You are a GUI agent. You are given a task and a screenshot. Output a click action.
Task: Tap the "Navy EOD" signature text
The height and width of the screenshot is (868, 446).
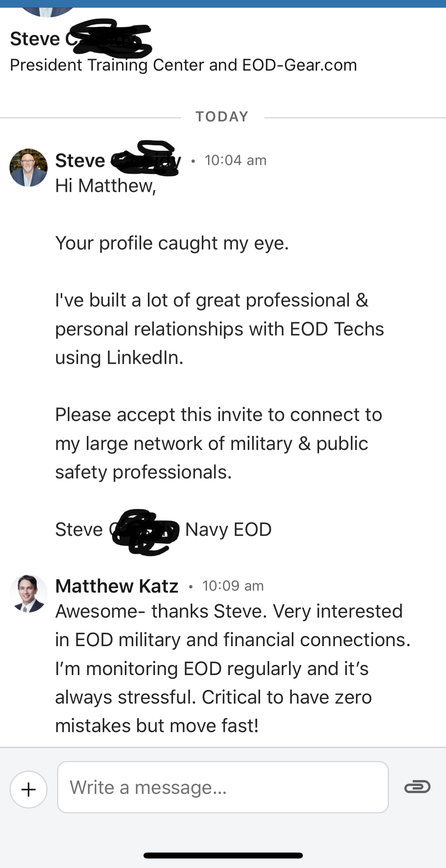(228, 530)
